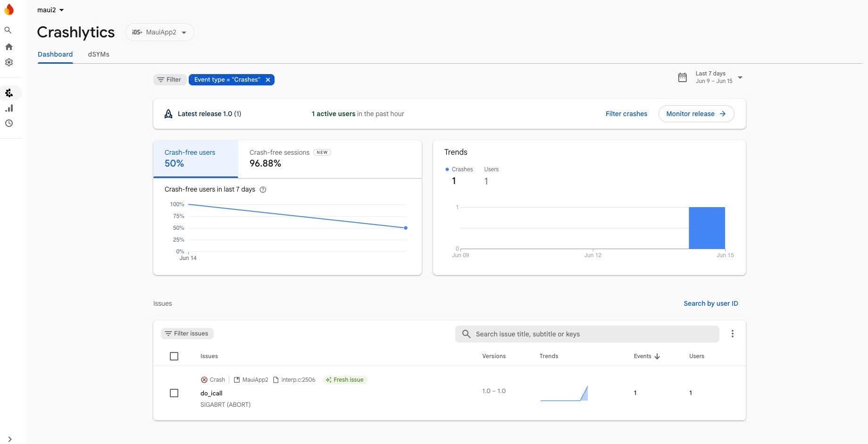
Task: Click the Fresh issue badge
Action: [x=345, y=380]
